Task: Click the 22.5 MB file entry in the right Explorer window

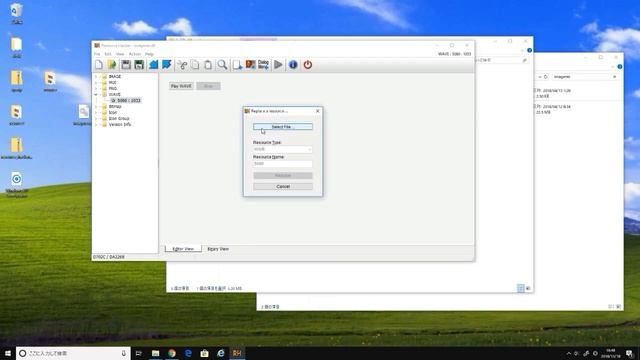Action: coord(554,109)
